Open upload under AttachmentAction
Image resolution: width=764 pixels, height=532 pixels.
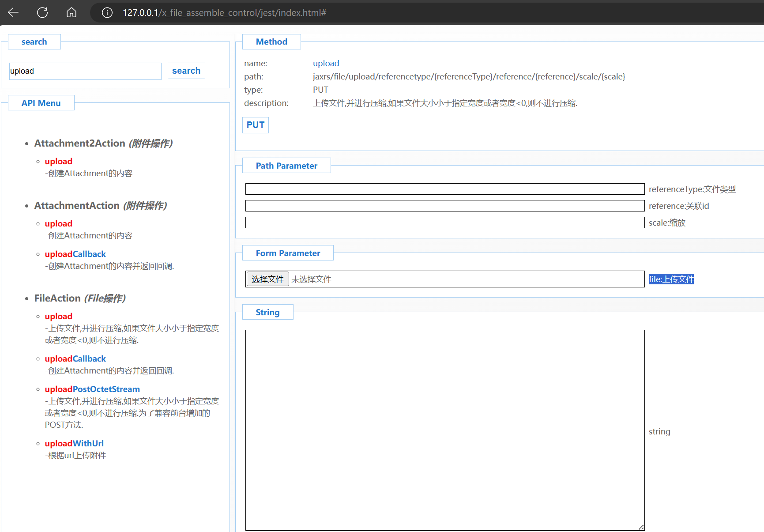(58, 224)
